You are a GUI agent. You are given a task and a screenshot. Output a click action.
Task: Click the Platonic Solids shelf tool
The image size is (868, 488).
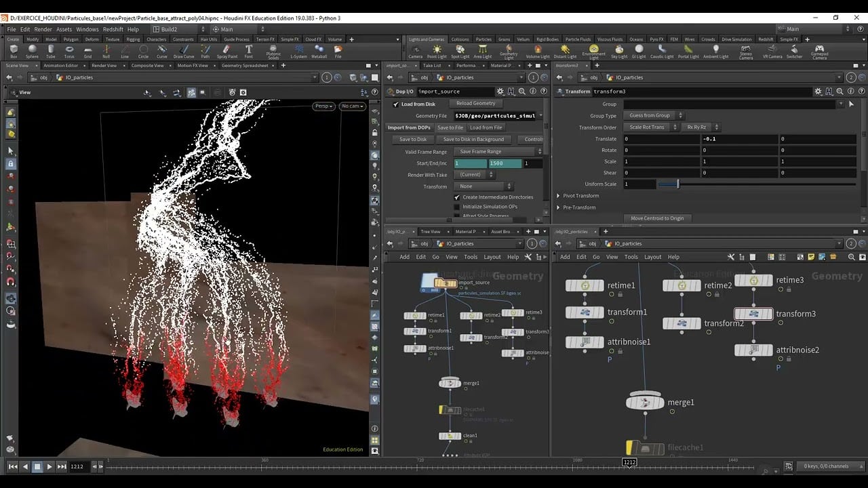tap(273, 50)
